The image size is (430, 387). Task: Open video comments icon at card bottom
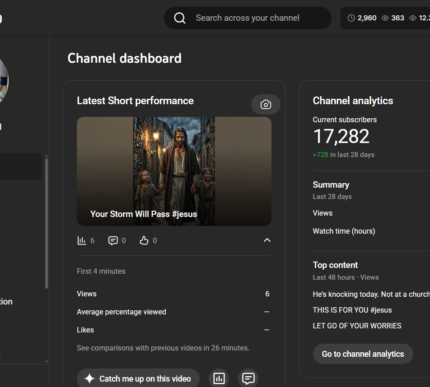[248, 379]
